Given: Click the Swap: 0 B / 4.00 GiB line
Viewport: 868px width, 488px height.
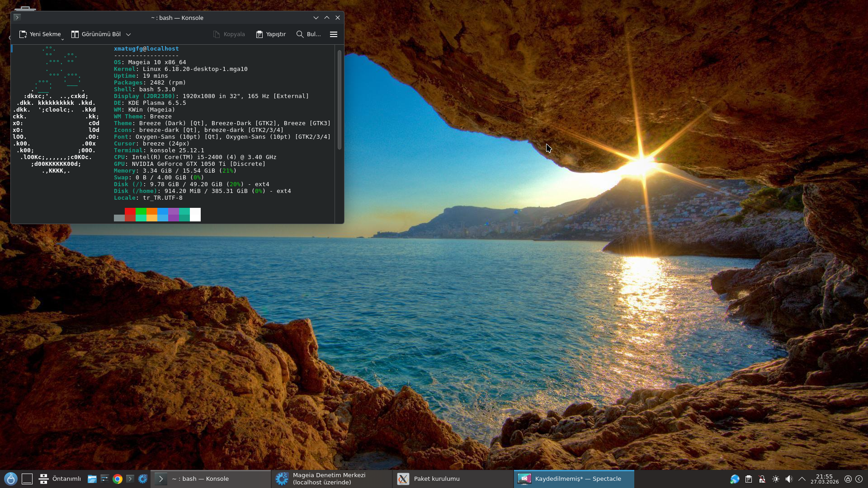Looking at the screenshot, I should pyautogui.click(x=159, y=178).
